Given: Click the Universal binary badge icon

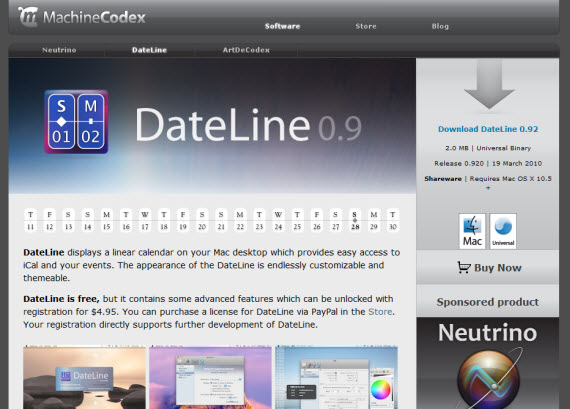Looking at the screenshot, I should (x=503, y=231).
